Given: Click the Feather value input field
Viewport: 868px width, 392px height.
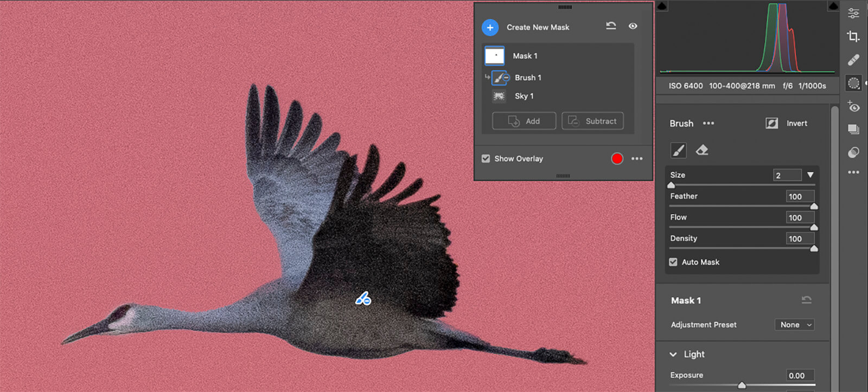Looking at the screenshot, I should click(800, 196).
